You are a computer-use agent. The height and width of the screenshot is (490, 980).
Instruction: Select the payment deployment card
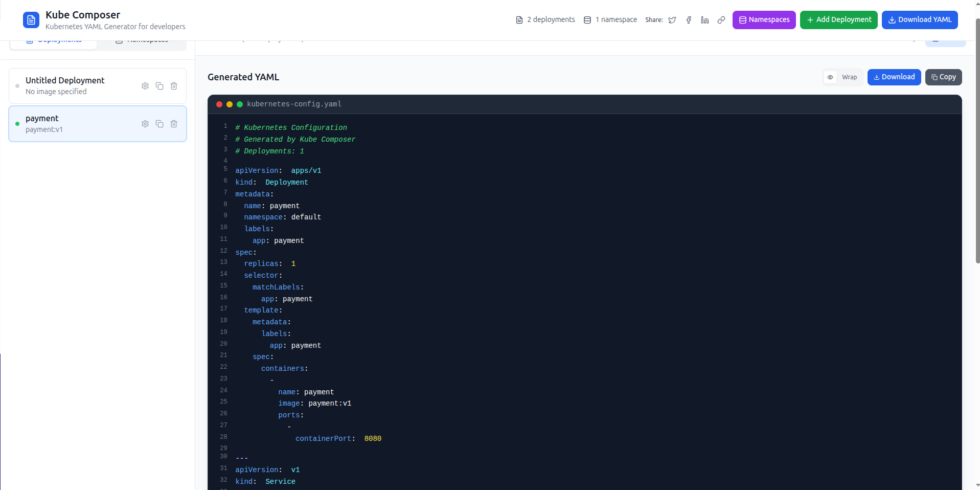(x=98, y=124)
